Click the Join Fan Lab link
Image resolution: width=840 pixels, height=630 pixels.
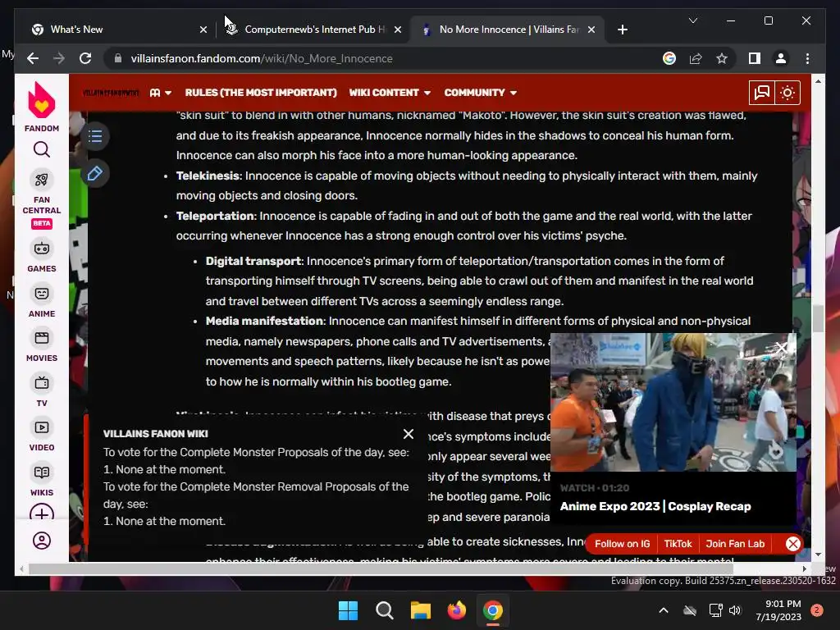[735, 544]
